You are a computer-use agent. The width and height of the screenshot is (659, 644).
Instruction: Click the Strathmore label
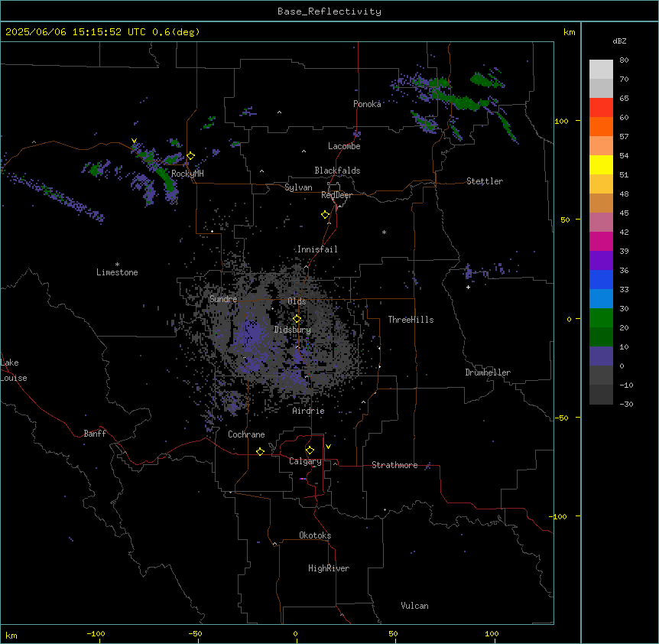click(x=394, y=465)
